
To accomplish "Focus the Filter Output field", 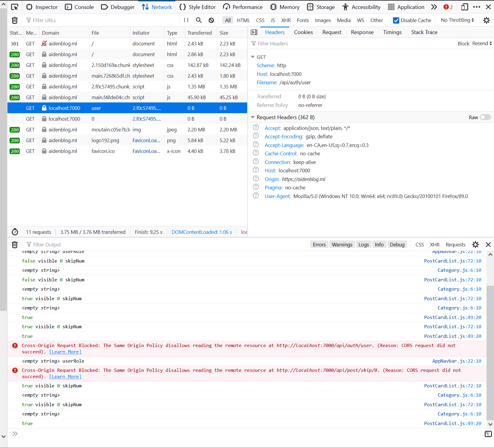I will [166, 245].
